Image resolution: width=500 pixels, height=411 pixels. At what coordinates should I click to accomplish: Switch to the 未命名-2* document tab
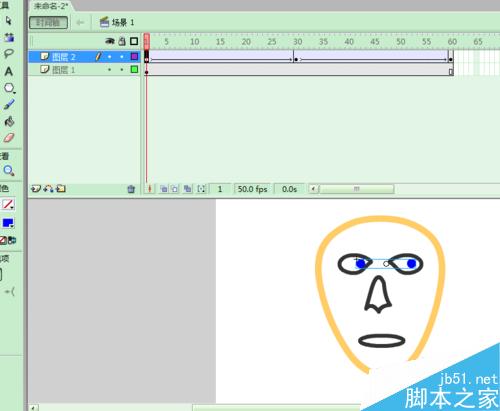51,6
